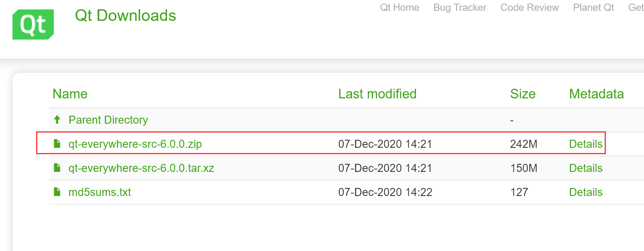Viewport: 644px width, 251px height.
Task: Open Details for qt-everywhere-src-6.0.0.tar.xz
Action: (585, 168)
